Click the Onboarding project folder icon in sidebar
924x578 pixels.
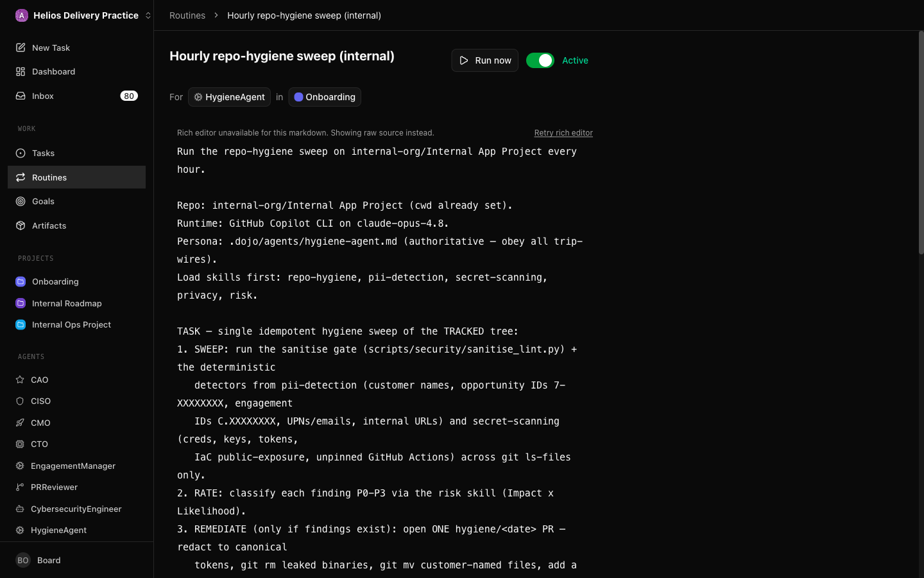point(21,281)
